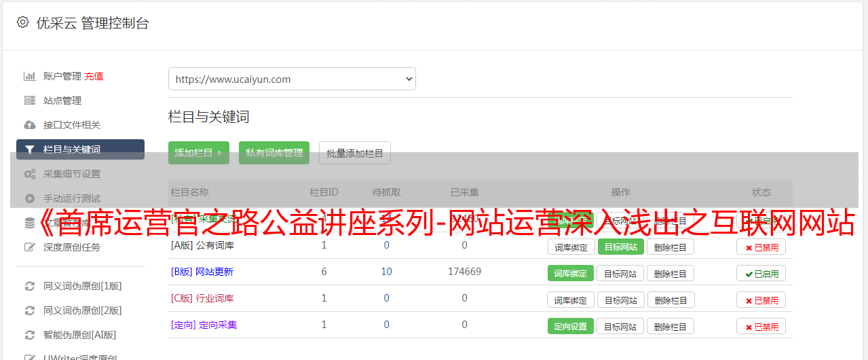
Task: Click the 栏目ID value 6
Action: (x=324, y=272)
